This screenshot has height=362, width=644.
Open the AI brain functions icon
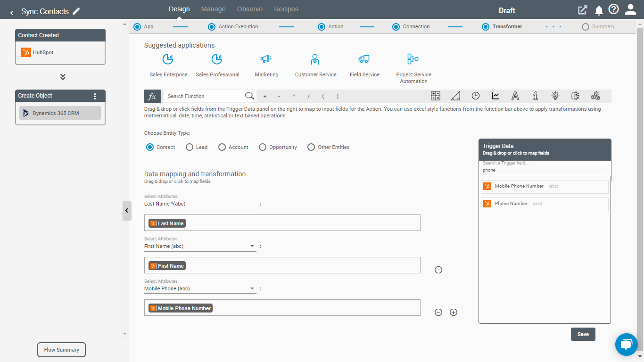(x=575, y=96)
